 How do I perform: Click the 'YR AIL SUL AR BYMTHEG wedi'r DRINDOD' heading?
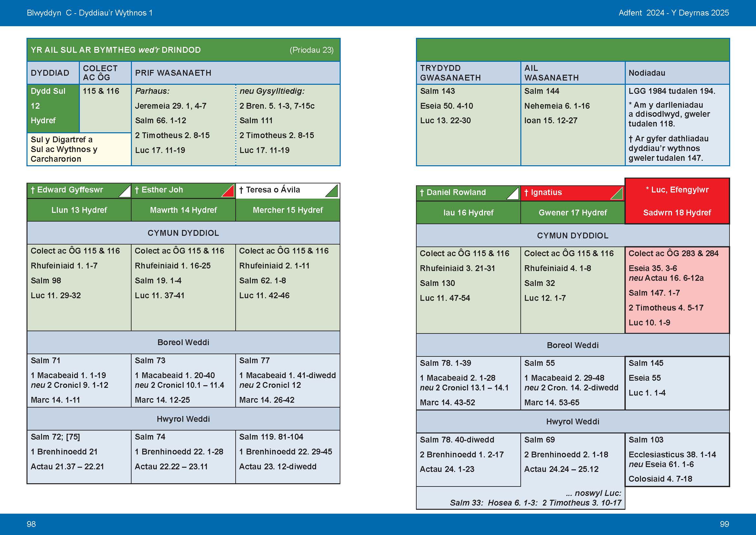point(116,50)
